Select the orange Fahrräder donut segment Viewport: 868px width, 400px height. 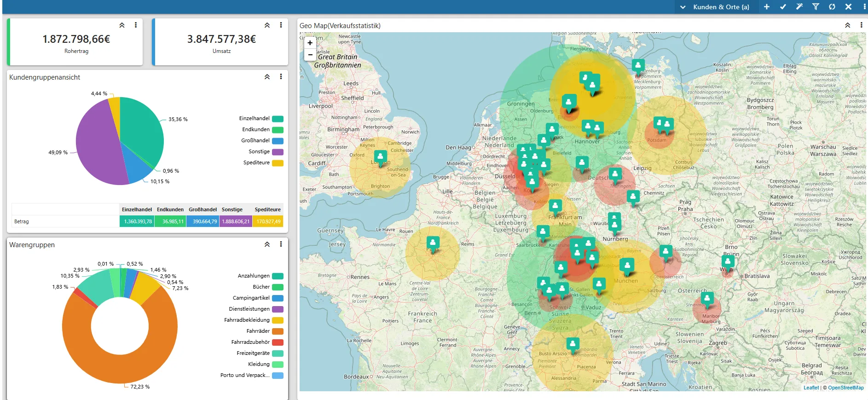120,368
